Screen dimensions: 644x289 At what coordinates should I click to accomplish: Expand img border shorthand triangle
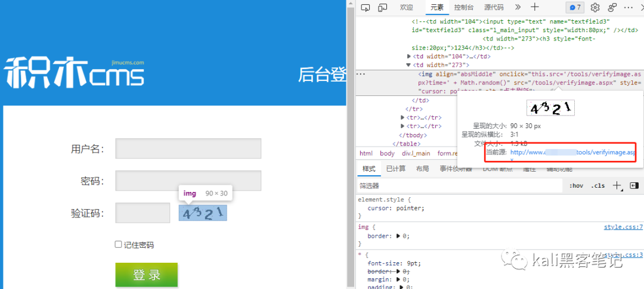pyautogui.click(x=397, y=236)
